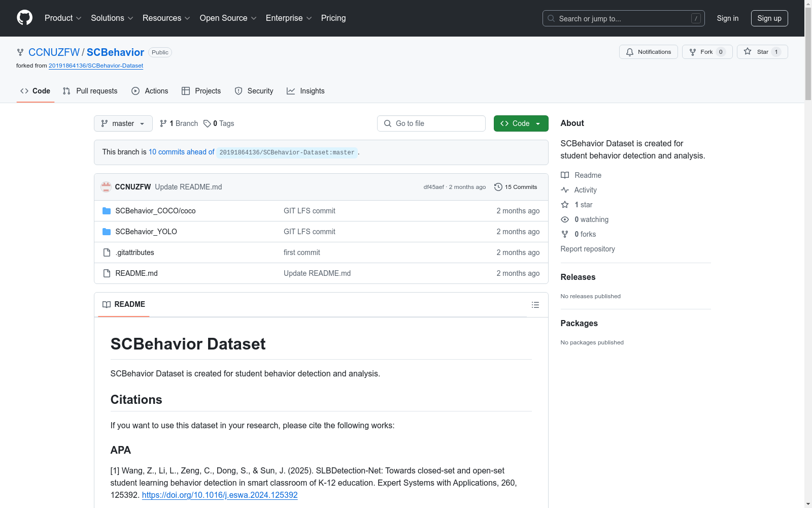This screenshot has height=508, width=812.
Task: Open the Pricing page
Action: click(x=333, y=18)
